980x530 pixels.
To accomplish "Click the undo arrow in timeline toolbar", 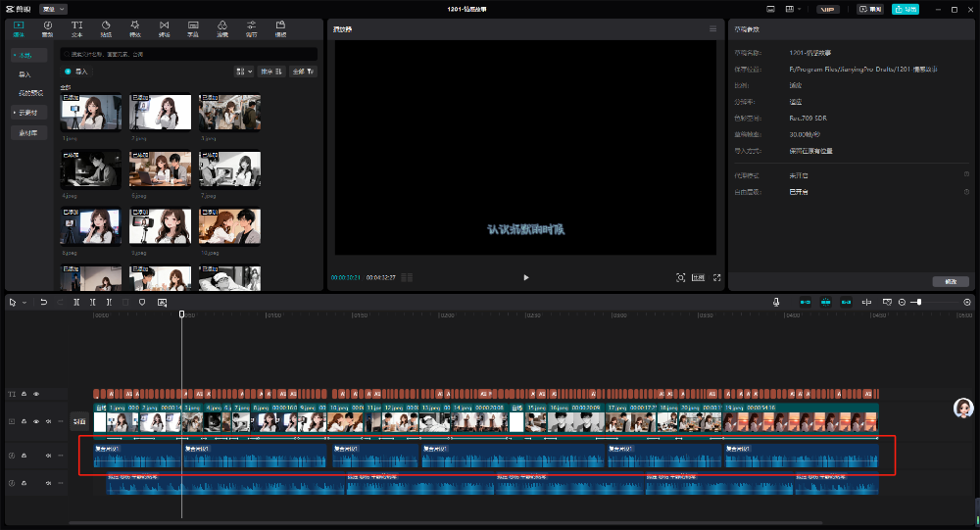I will 43,303.
